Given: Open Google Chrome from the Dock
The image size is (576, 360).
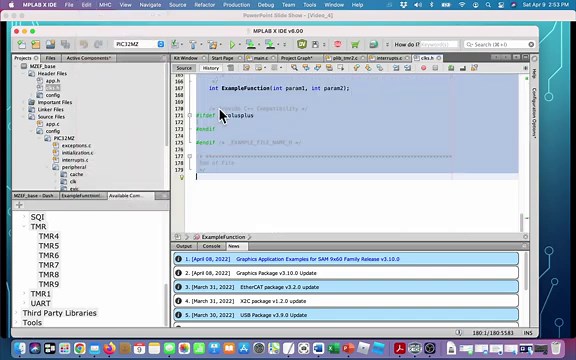Looking at the screenshot, I should tap(80, 348).
